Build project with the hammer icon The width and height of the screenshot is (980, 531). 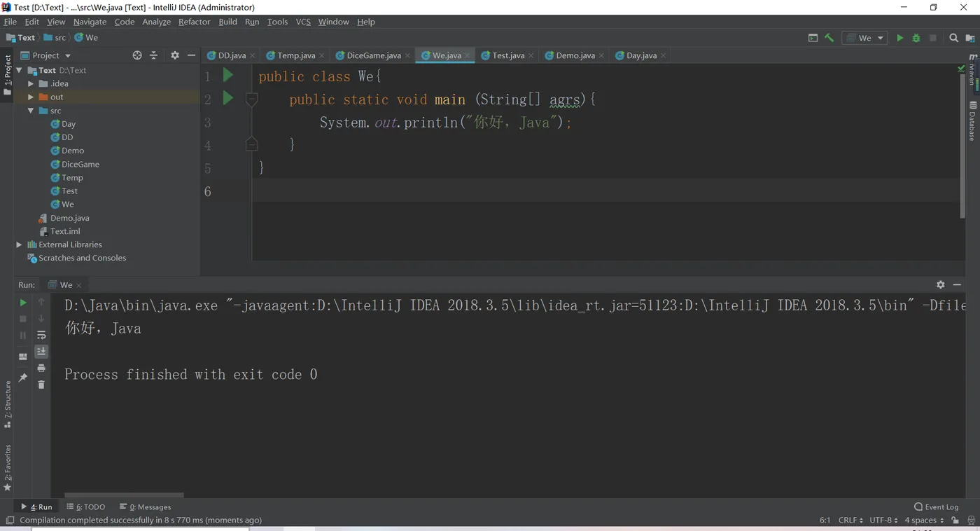tap(829, 38)
